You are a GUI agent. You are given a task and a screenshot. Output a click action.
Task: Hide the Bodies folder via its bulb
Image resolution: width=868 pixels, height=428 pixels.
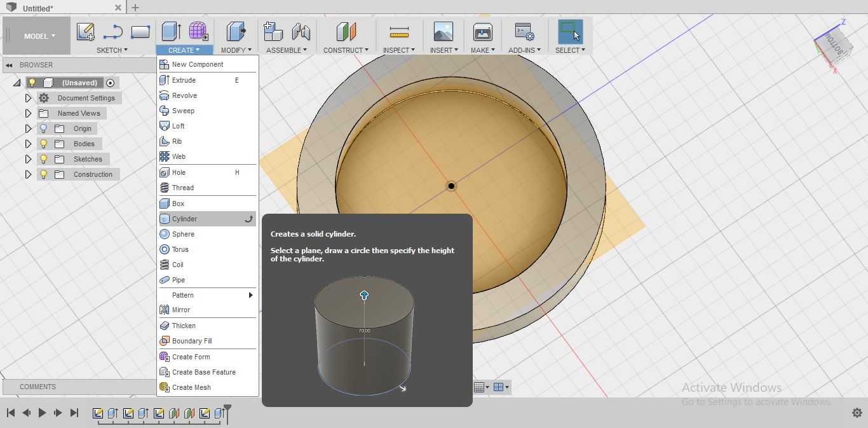coord(44,144)
